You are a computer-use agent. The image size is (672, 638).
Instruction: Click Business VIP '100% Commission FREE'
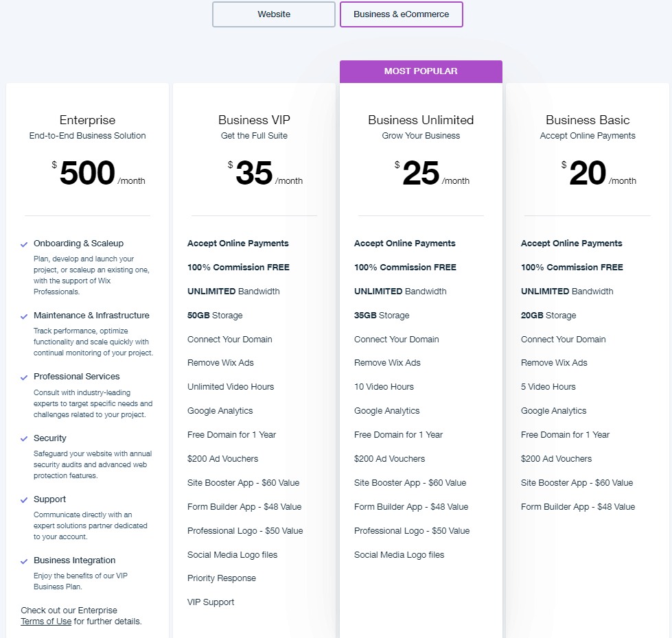pyautogui.click(x=238, y=267)
